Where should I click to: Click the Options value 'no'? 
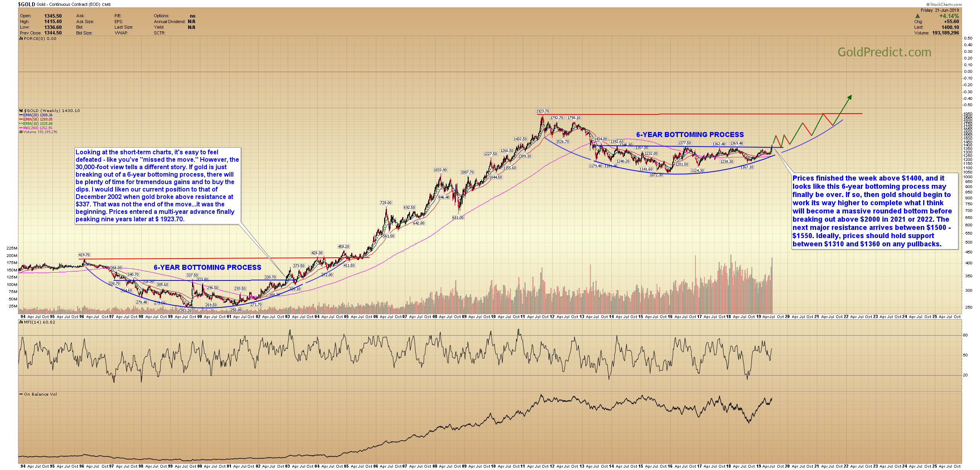click(x=192, y=16)
